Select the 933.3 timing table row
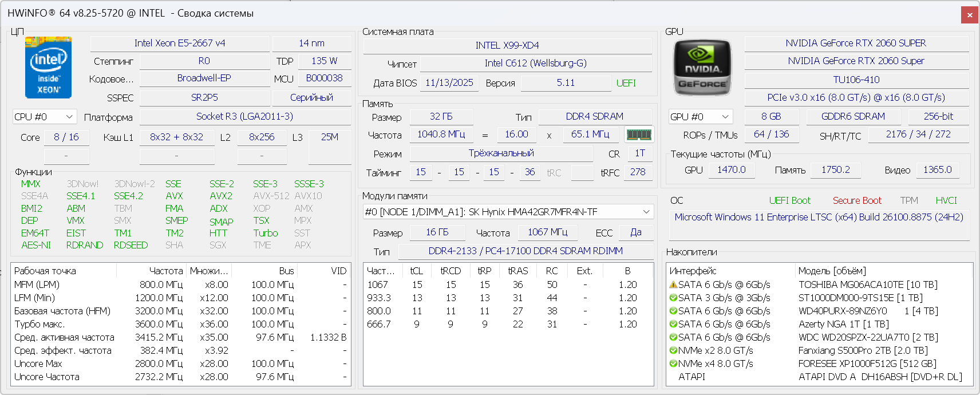Image resolution: width=980 pixels, height=395 pixels. (x=508, y=298)
